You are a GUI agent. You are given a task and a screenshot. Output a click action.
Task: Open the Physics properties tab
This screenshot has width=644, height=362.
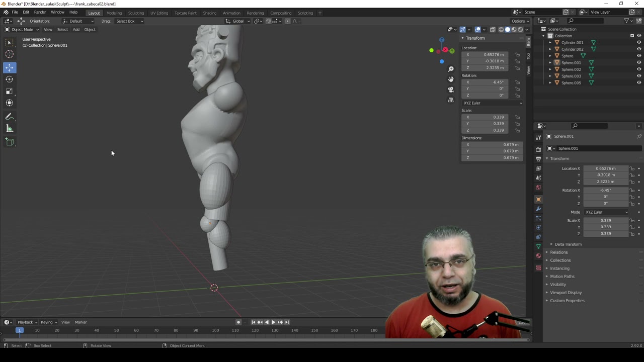(x=538, y=228)
